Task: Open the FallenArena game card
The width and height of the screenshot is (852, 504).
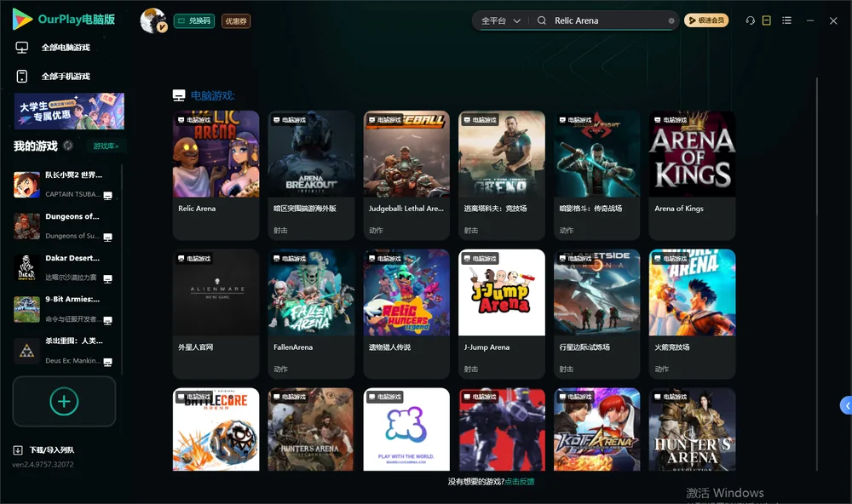Action: pyautogui.click(x=311, y=314)
